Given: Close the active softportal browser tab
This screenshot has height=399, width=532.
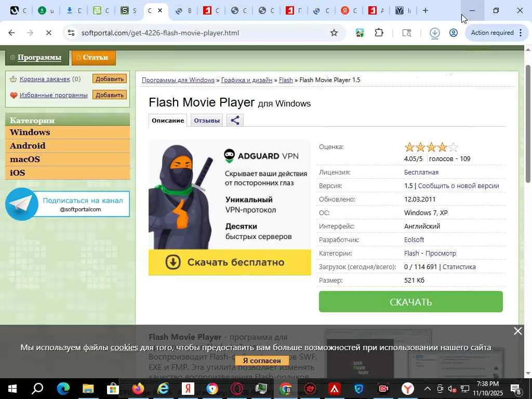Looking at the screenshot, I should [160, 10].
